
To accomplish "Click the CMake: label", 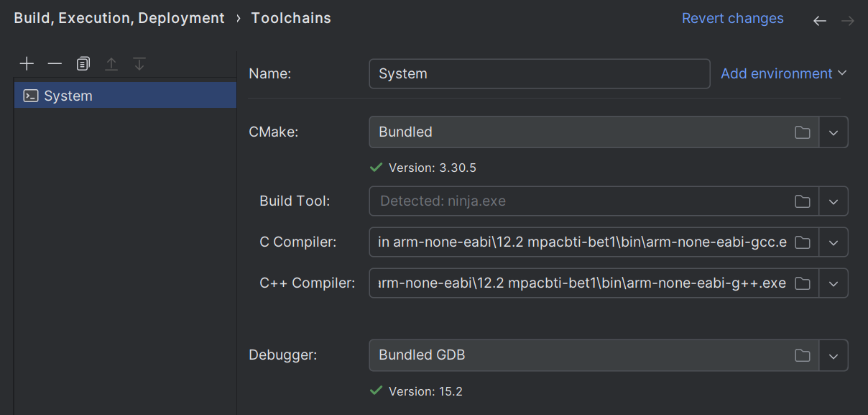I will click(x=273, y=132).
